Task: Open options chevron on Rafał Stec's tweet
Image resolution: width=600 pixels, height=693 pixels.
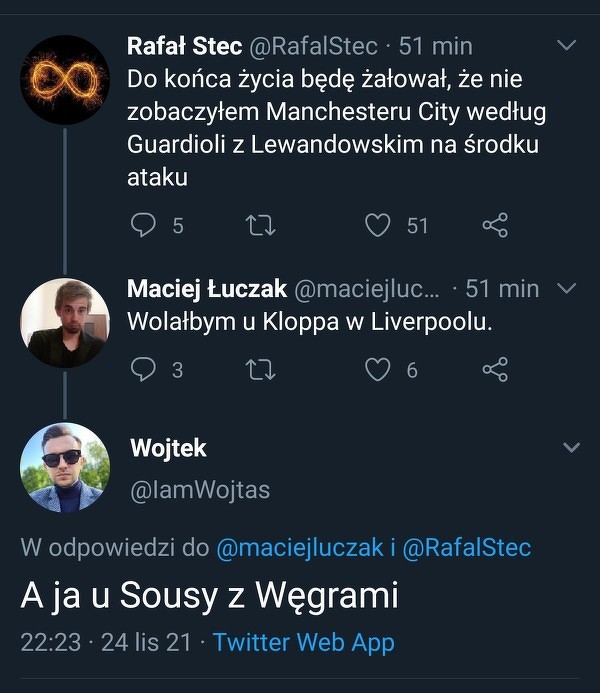Action: tap(566, 46)
